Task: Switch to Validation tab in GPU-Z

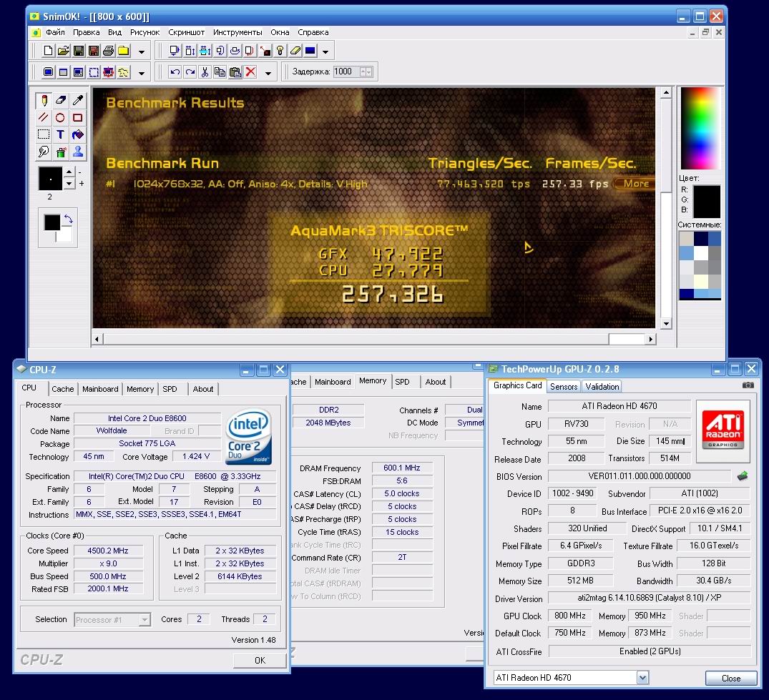Action: (x=602, y=386)
